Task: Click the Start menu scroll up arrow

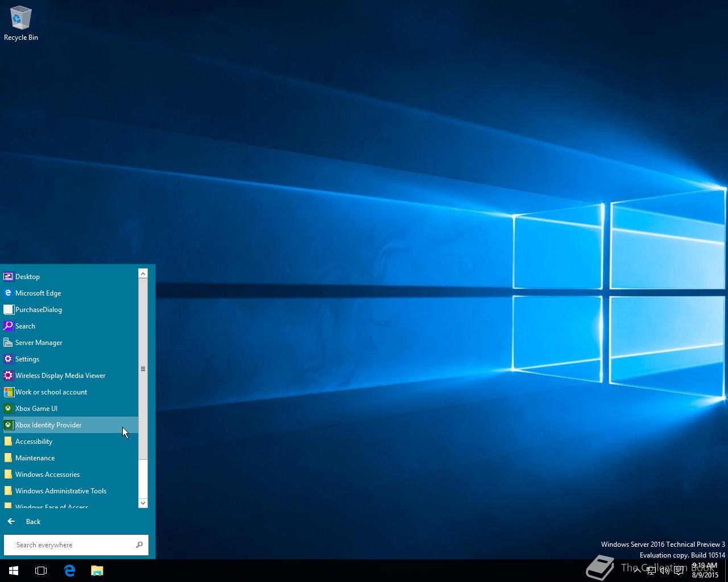Action: tap(143, 274)
